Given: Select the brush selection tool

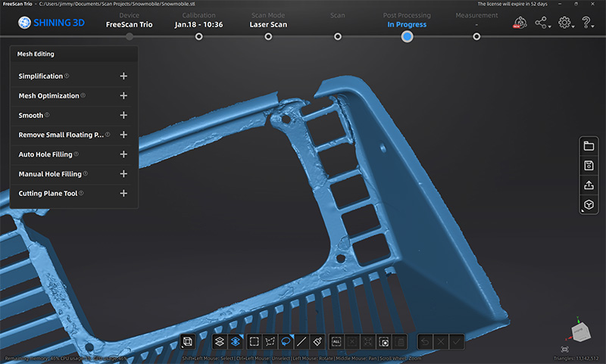Looking at the screenshot, I should coord(319,341).
